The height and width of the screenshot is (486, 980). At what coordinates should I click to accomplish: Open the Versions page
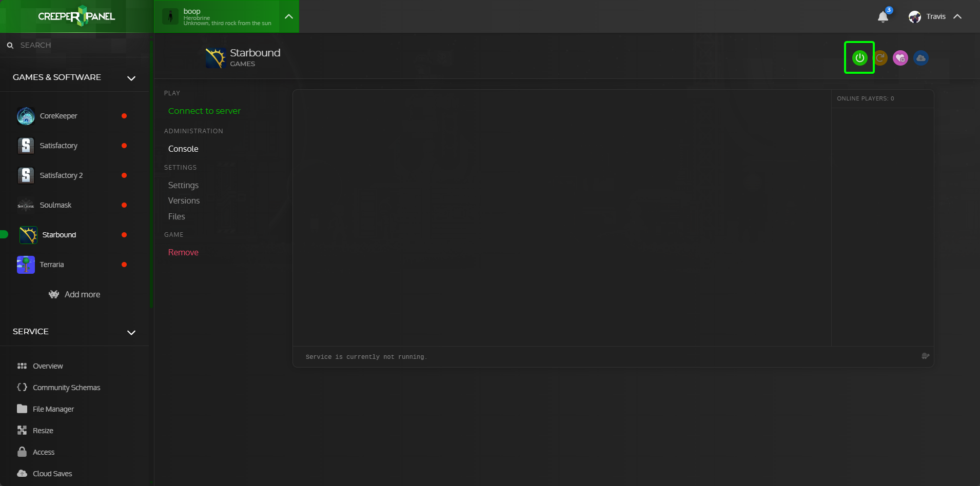[184, 200]
